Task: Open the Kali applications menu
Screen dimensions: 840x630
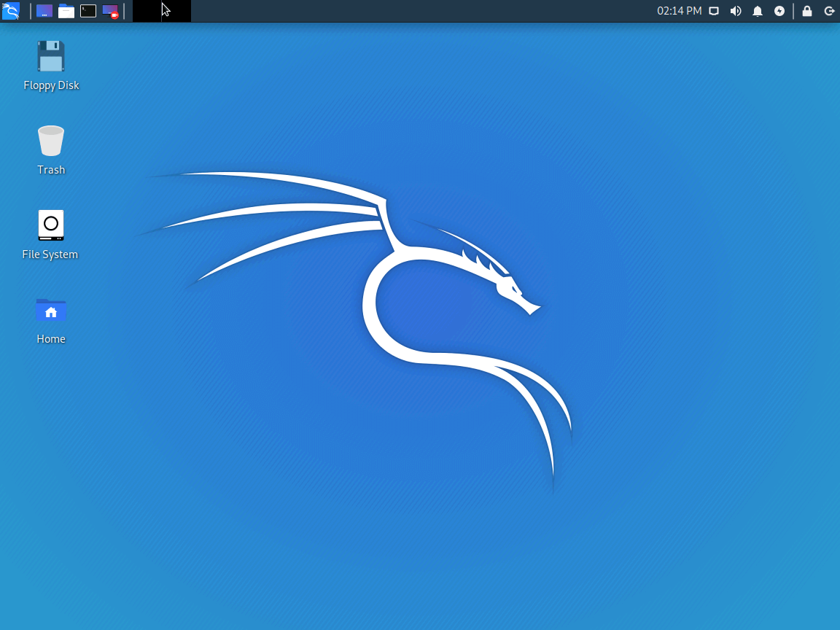Action: [x=10, y=11]
